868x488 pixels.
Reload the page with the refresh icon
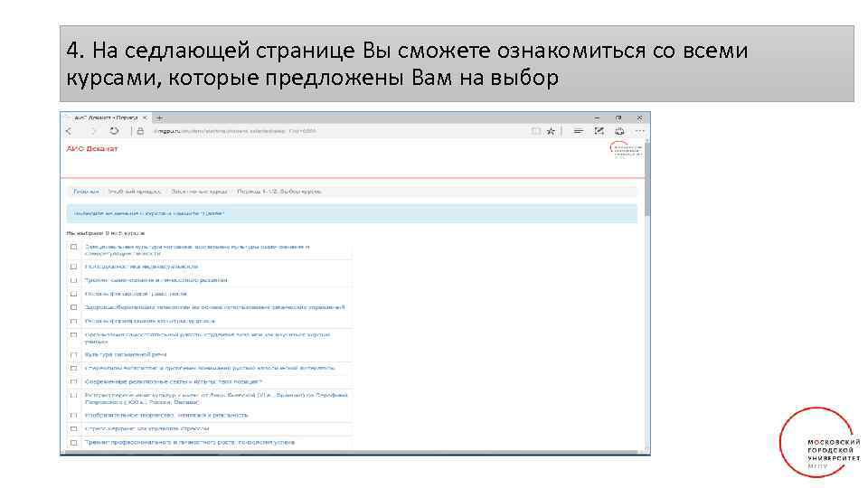[x=114, y=131]
